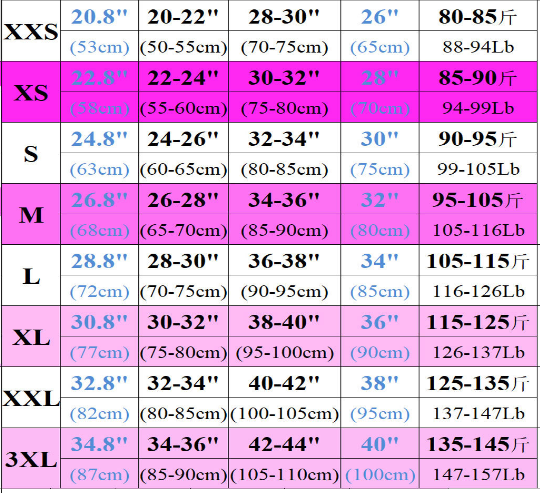Select the blue (100cm) cell
Image resolution: width=540 pixels, height=493 pixels.
point(380,474)
